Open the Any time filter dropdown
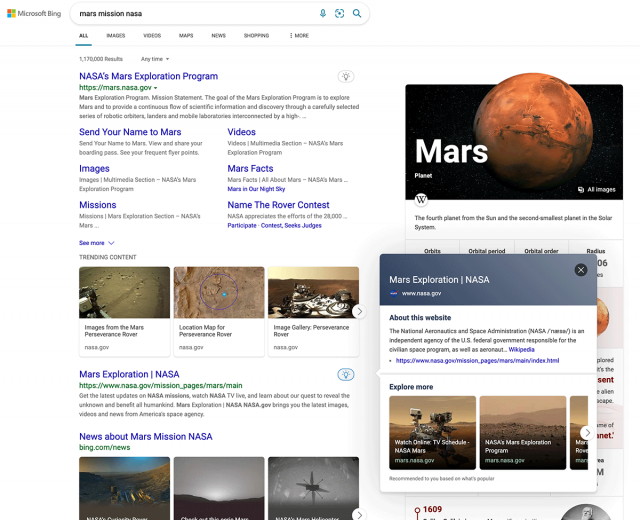 (x=155, y=59)
